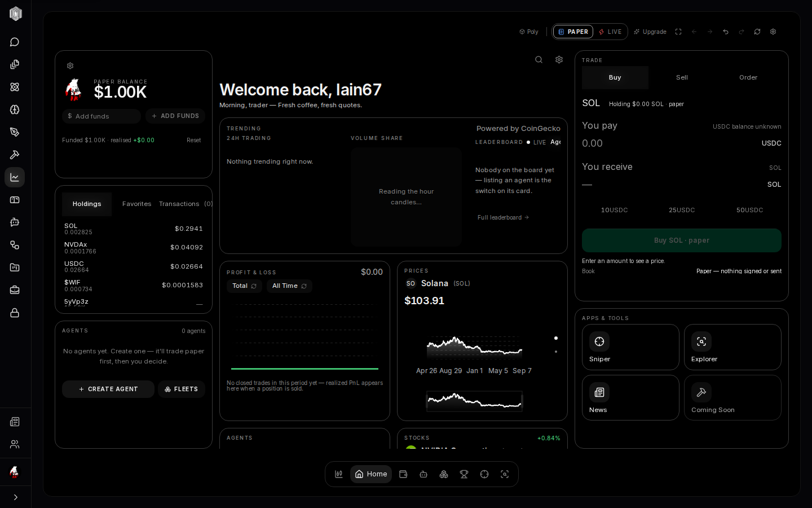This screenshot has height=508, width=812.
Task: Select the Sell tab in Trade panel
Action: 682,78
